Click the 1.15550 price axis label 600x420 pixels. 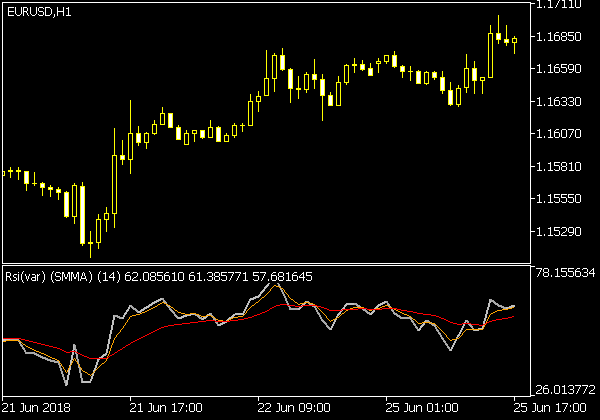coord(558,199)
